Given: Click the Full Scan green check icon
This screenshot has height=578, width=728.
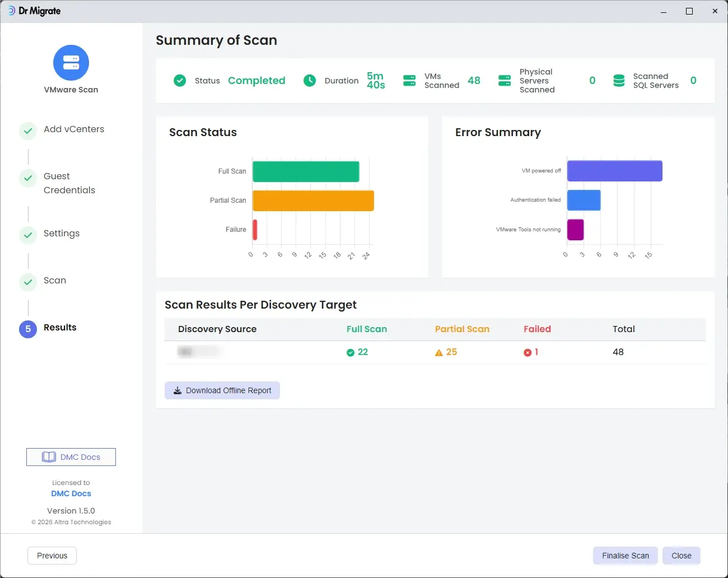Looking at the screenshot, I should [x=351, y=352].
